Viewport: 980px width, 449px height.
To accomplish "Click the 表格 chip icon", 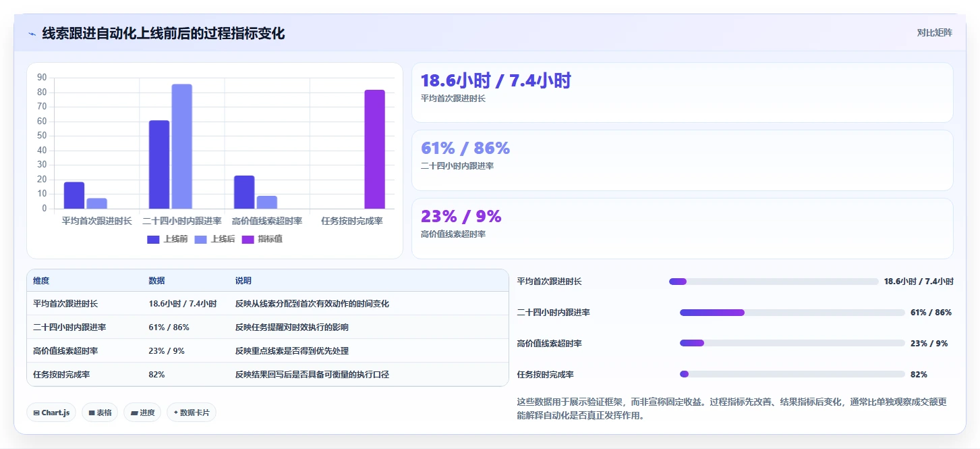I will [92, 413].
